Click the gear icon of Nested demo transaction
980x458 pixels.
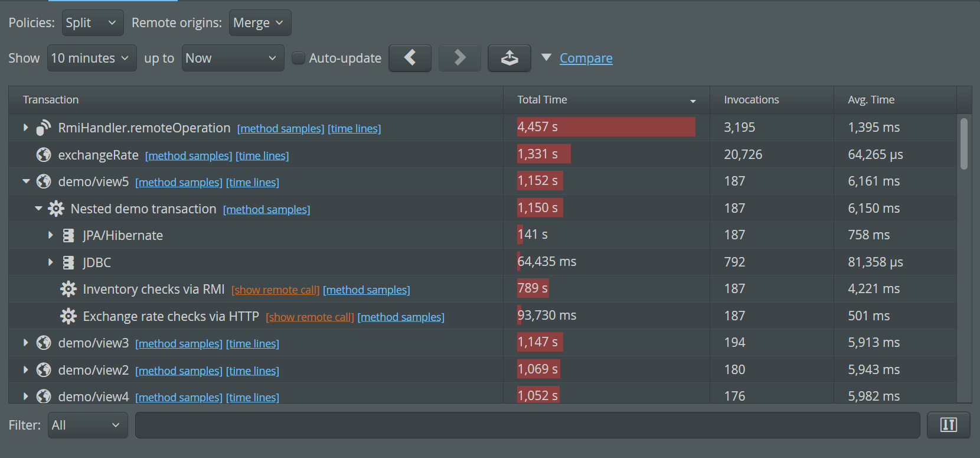(56, 209)
